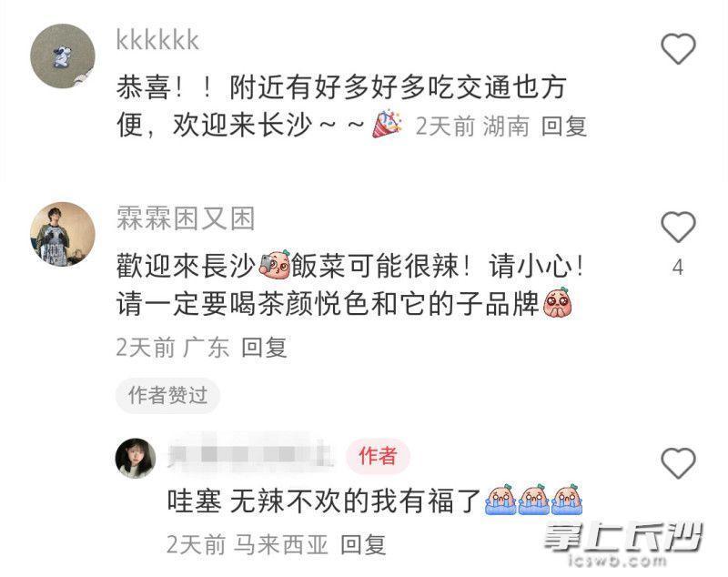Click the like count 4
This screenshot has width=728, height=577.
678,268
